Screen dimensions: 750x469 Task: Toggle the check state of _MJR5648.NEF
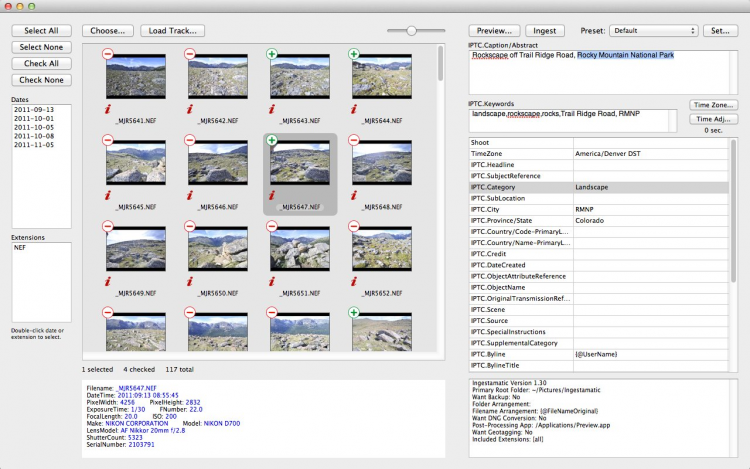click(x=353, y=141)
